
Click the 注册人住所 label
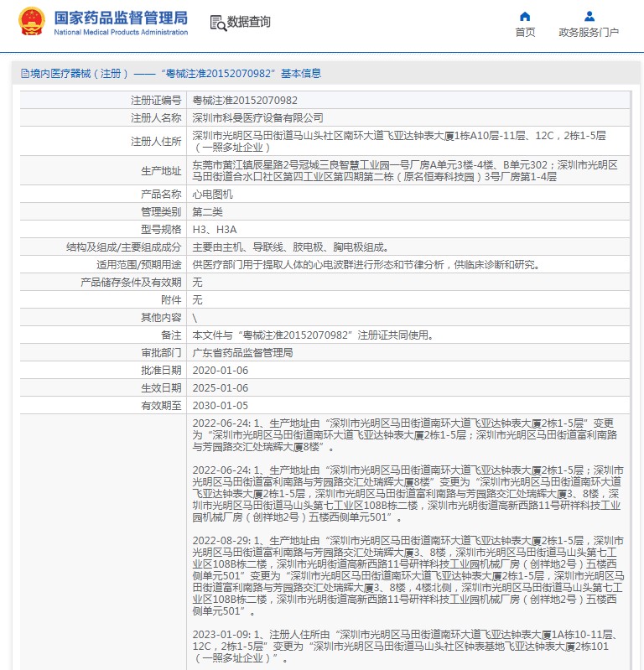tap(156, 142)
